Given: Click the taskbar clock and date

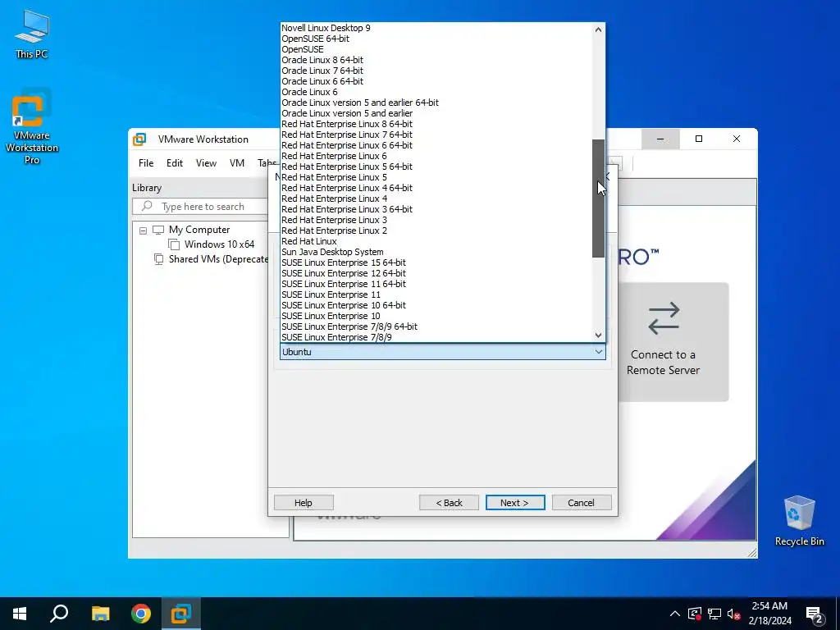Looking at the screenshot, I should 769,614.
